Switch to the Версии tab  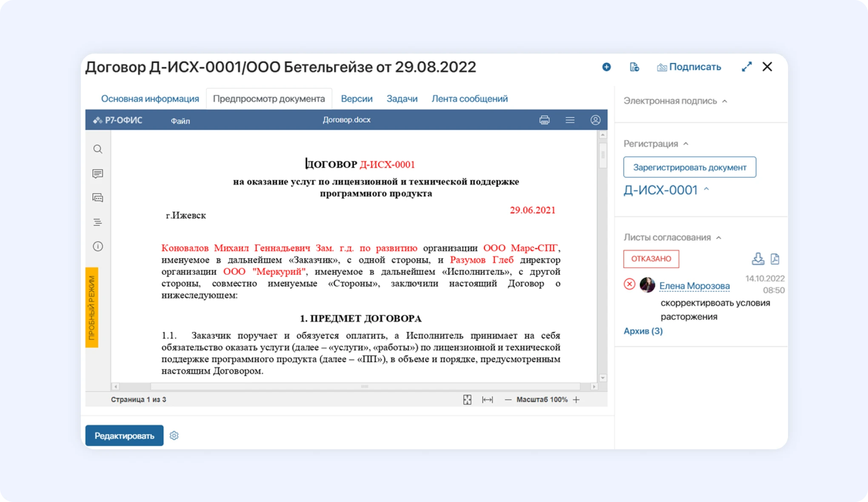click(x=357, y=98)
